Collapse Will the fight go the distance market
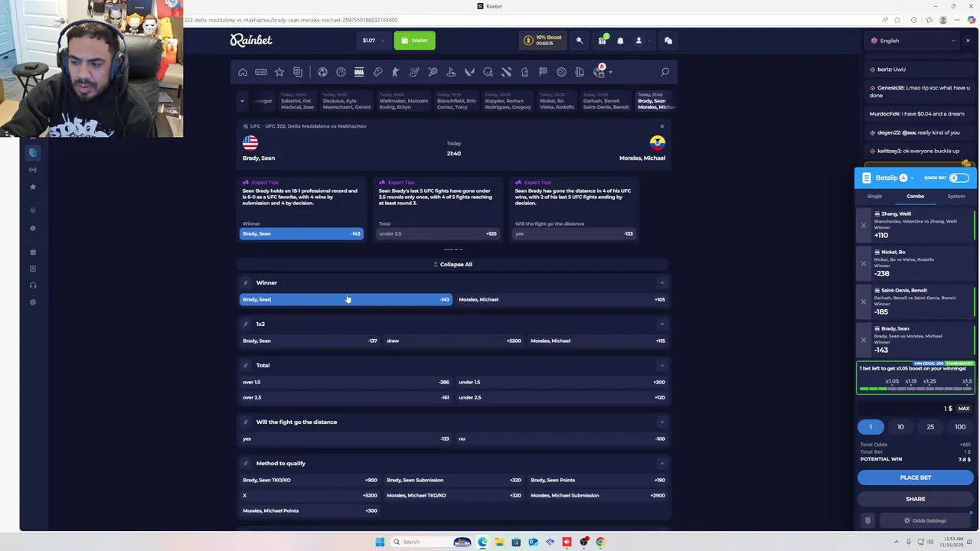This screenshot has width=980, height=551. [x=661, y=422]
